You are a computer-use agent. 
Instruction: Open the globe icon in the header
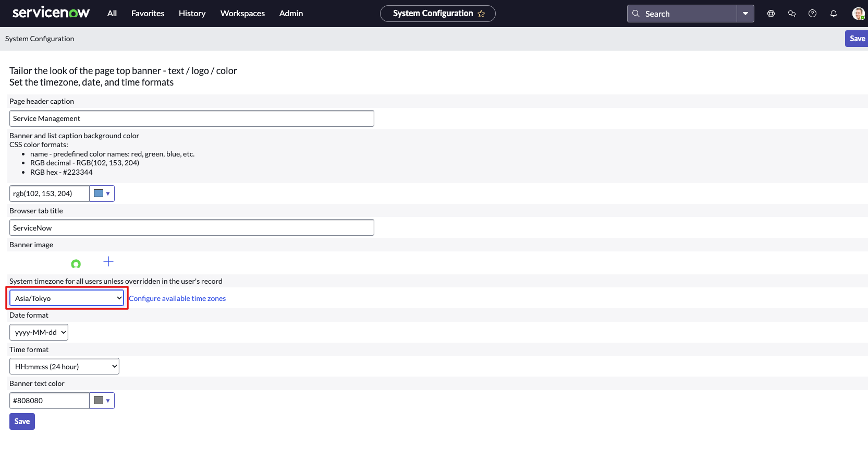(771, 14)
